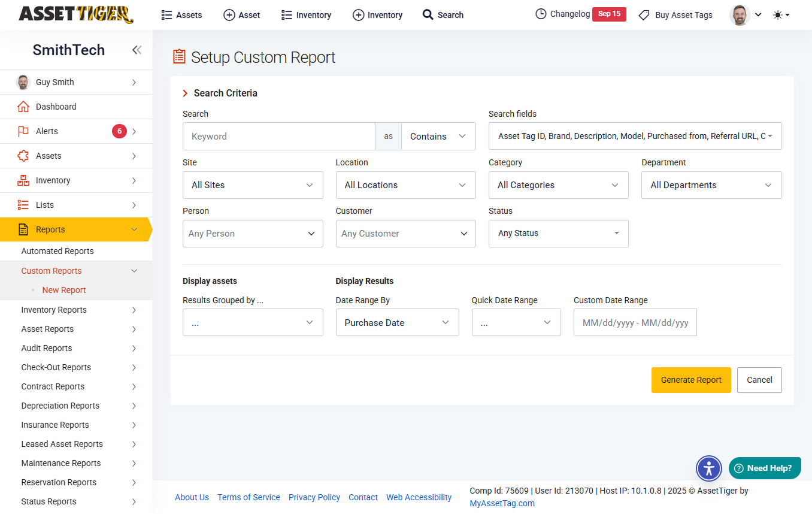Open the All Sites dropdown
This screenshot has width=812, height=514.
pos(253,185)
